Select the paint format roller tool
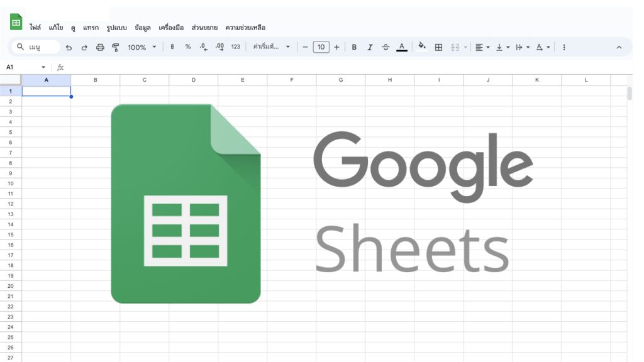644x362 pixels. pos(115,47)
